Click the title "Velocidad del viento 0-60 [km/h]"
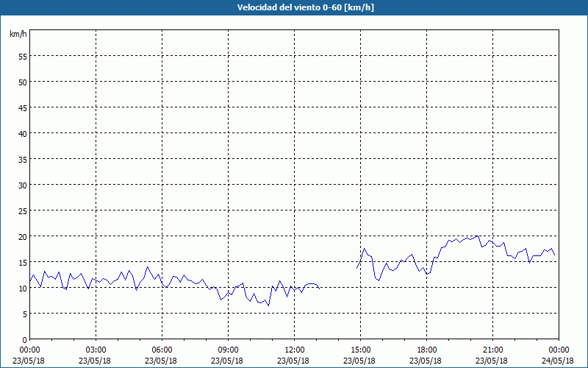588x368 pixels. (x=305, y=7)
